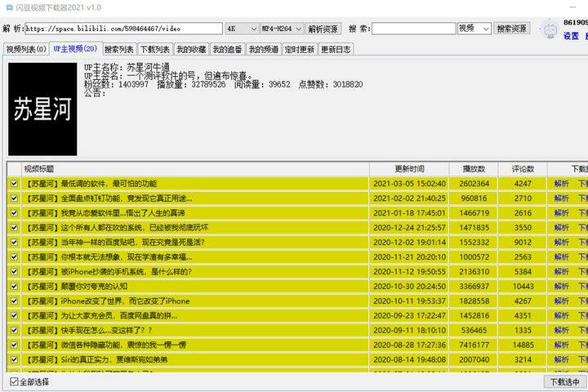Viewport: 588px width, 392px height.
Task: Click 解析 link for the 2020-10-30 video
Action: click(561, 286)
